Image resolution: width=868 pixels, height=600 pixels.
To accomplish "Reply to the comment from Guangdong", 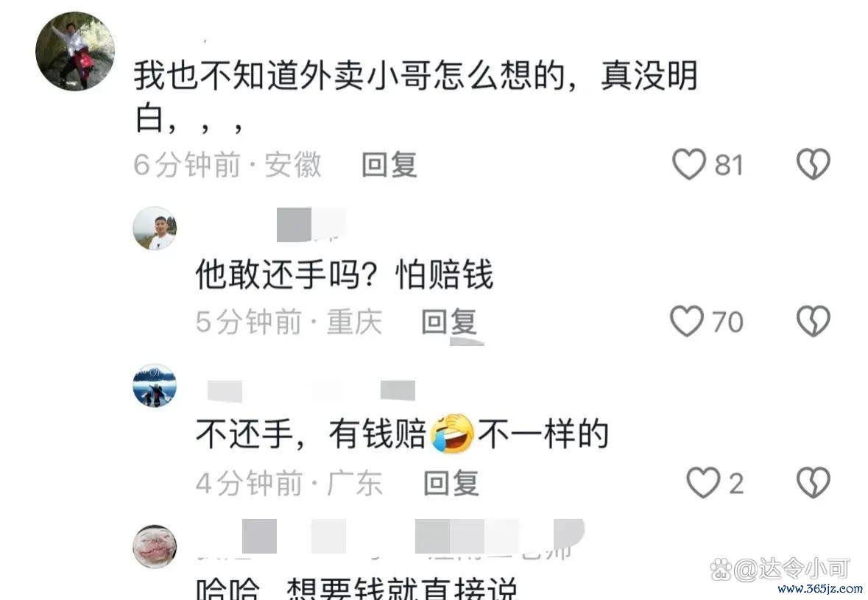I will point(451,483).
